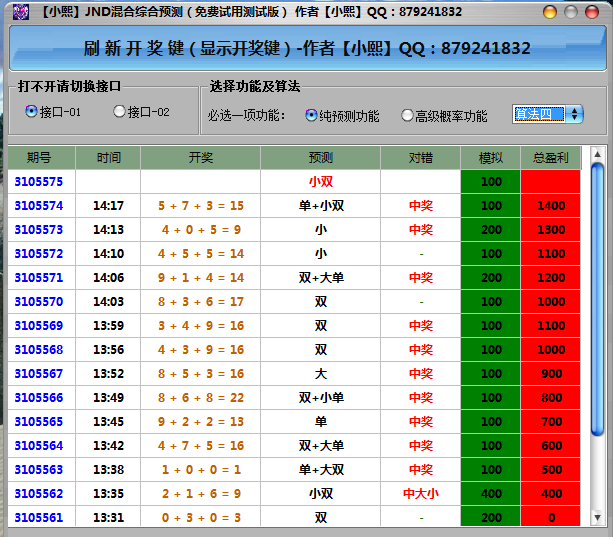Open the 算法四 algorithm dropdown
Viewport: 613px width, 537px height.
coord(547,114)
